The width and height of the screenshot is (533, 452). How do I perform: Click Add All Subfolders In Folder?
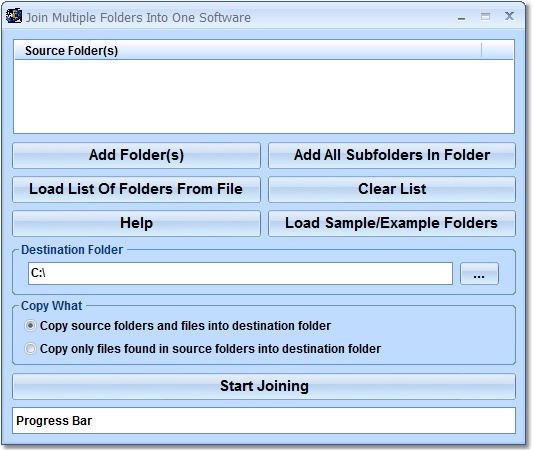tap(392, 155)
